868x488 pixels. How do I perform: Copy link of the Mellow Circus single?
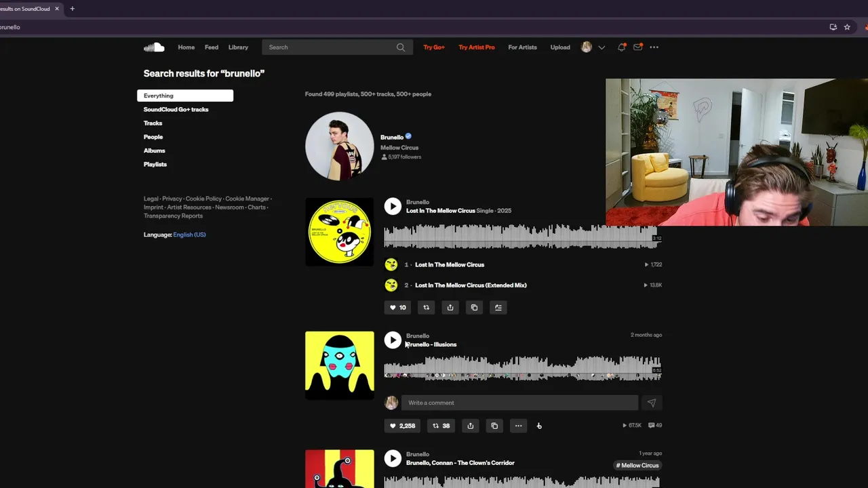[x=474, y=308]
